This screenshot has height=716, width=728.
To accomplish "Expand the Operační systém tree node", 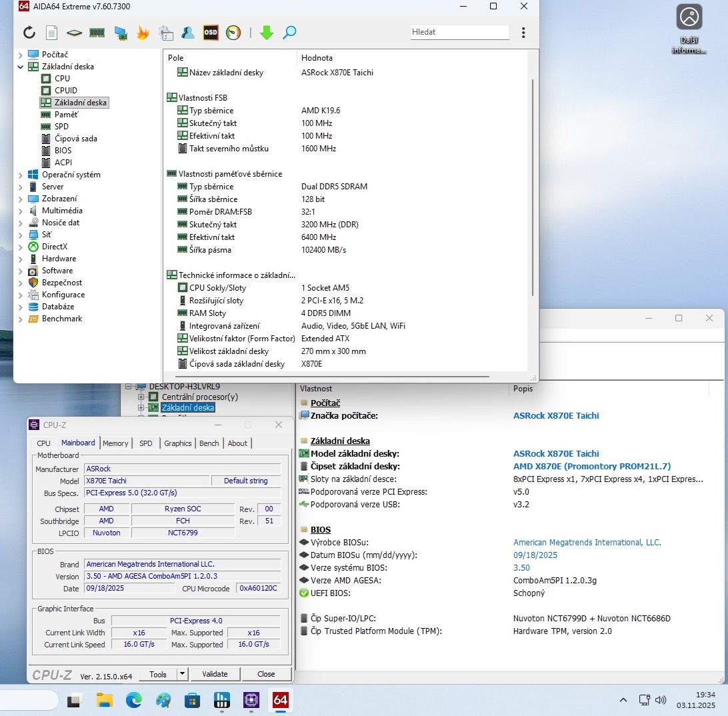I will click(20, 175).
